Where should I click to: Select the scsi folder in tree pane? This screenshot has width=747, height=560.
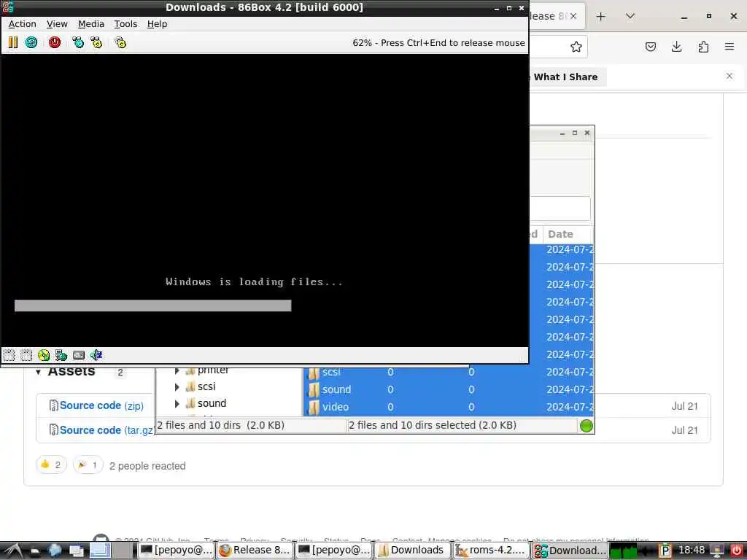pyautogui.click(x=206, y=386)
